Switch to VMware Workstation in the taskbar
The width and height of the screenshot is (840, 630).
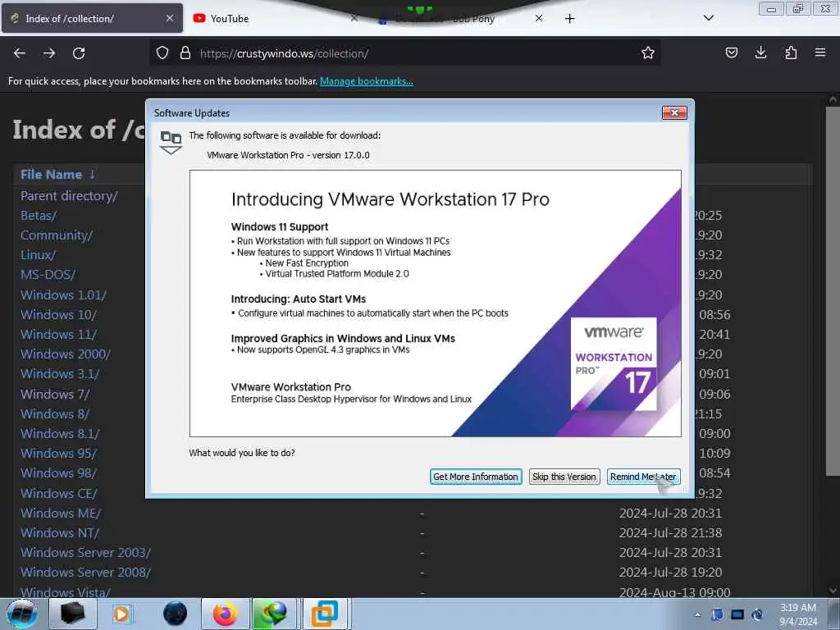(325, 614)
